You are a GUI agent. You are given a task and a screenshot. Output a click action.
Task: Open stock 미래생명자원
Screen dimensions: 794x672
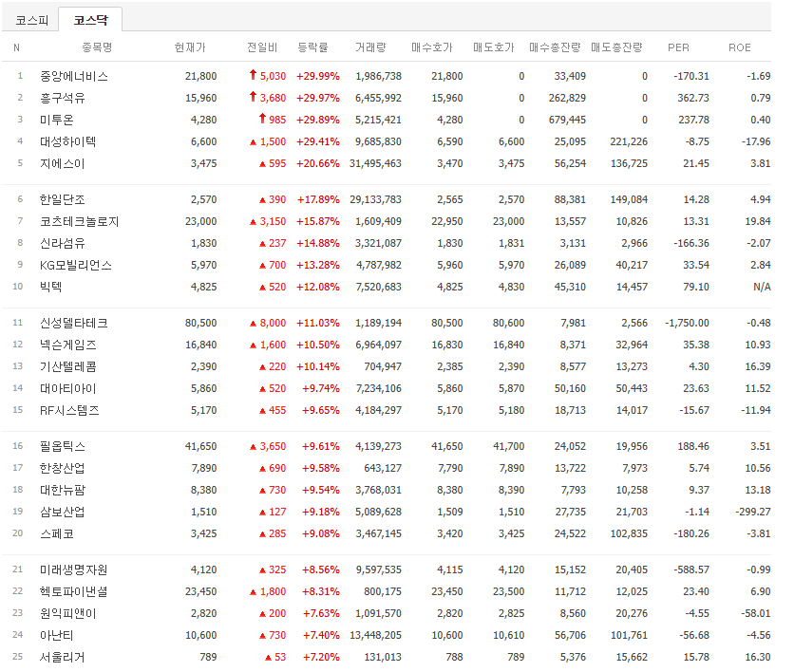point(74,570)
